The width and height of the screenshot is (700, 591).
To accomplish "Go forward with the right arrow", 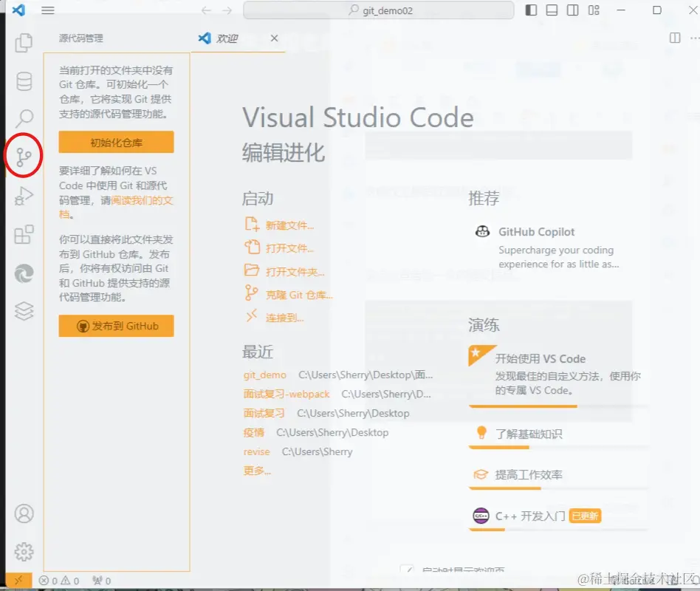I will (x=227, y=10).
